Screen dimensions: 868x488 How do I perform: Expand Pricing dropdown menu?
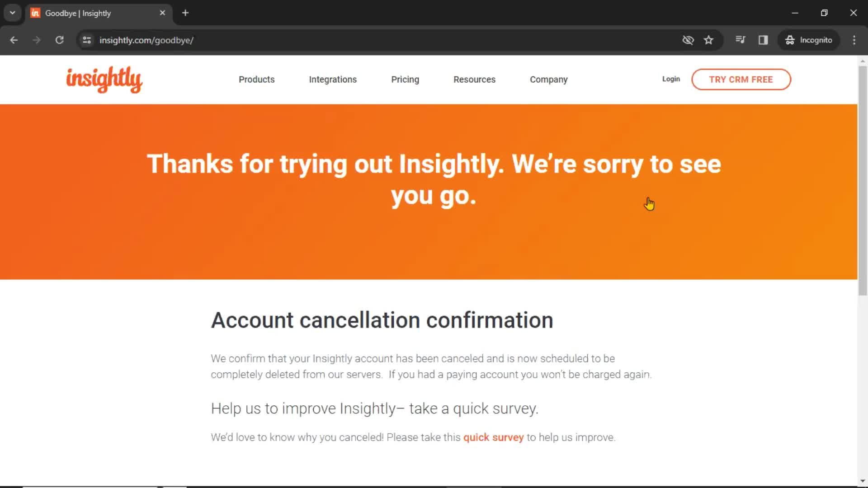click(406, 79)
